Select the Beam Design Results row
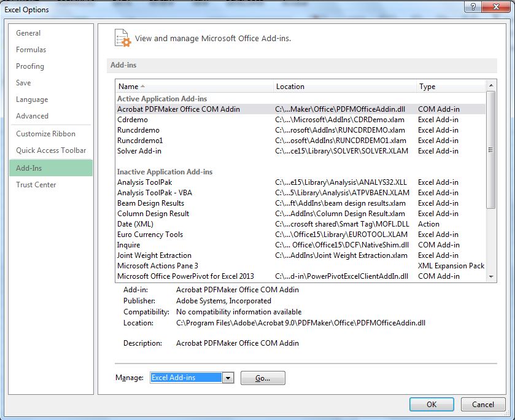Screen dimensions: 515x420 point(301,203)
